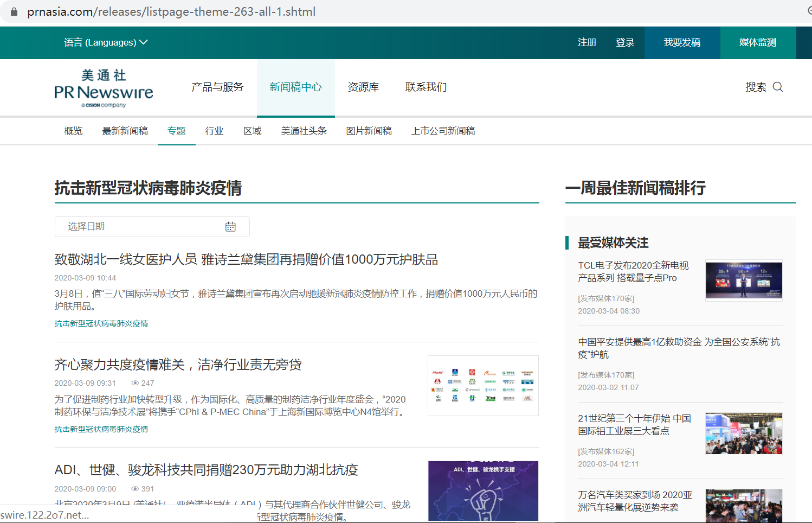
Task: Switch to the 美通社头条 tab
Action: pos(304,131)
